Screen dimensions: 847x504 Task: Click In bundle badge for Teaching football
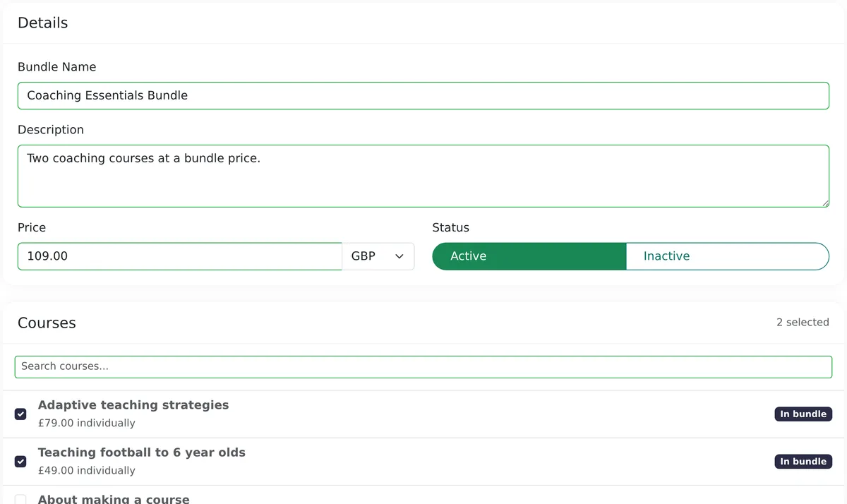(x=803, y=462)
